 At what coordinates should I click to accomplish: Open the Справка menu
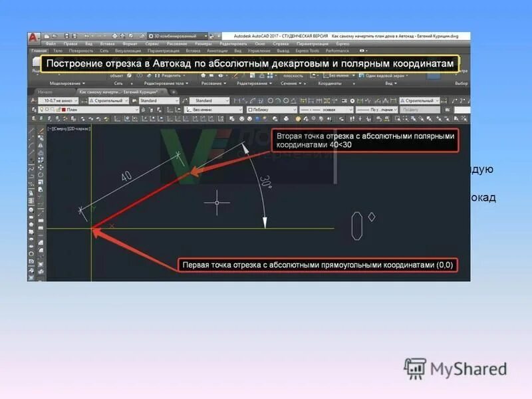coord(281,44)
